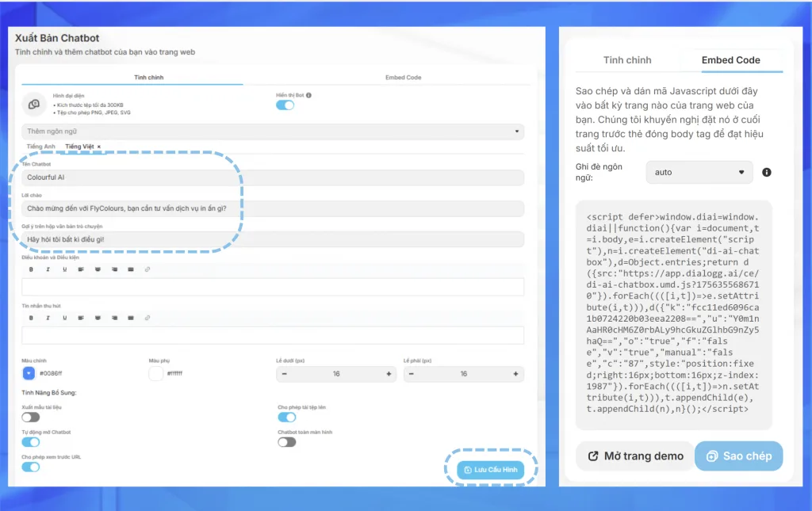812x511 pixels.
Task: Align center in Điều khoản và Điều kiện editor
Action: point(98,269)
